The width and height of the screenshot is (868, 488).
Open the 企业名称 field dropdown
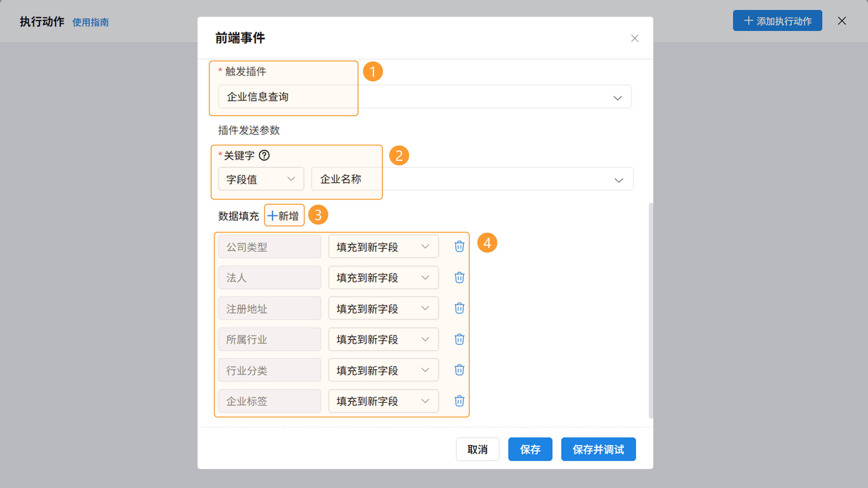click(472, 179)
